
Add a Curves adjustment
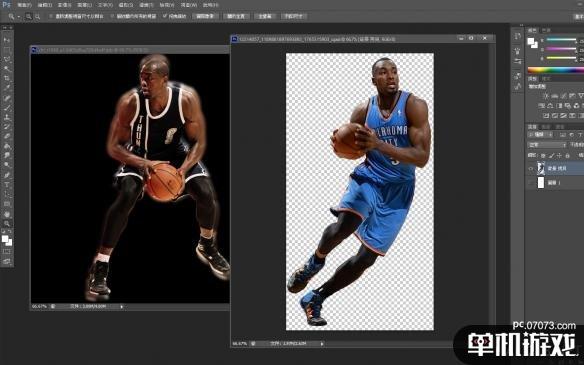[x=563, y=96]
